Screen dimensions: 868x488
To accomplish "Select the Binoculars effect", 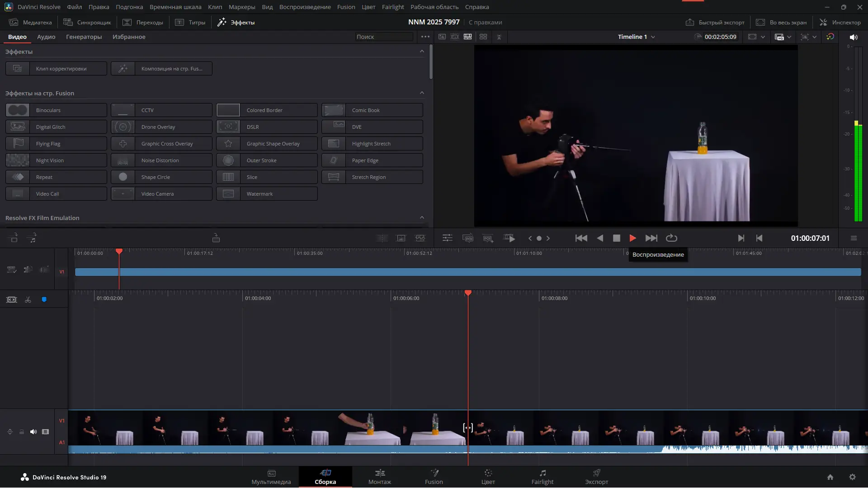I will tap(56, 110).
